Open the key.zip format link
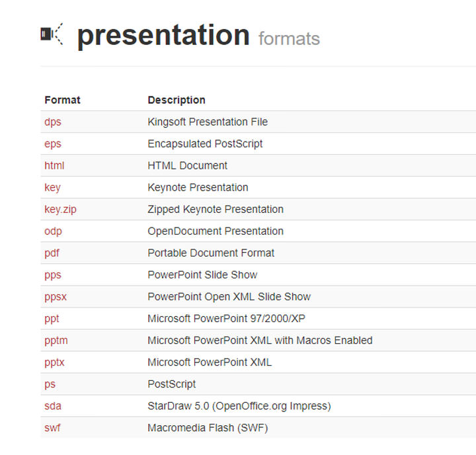Viewport: 476px width, 455px height. click(x=61, y=209)
